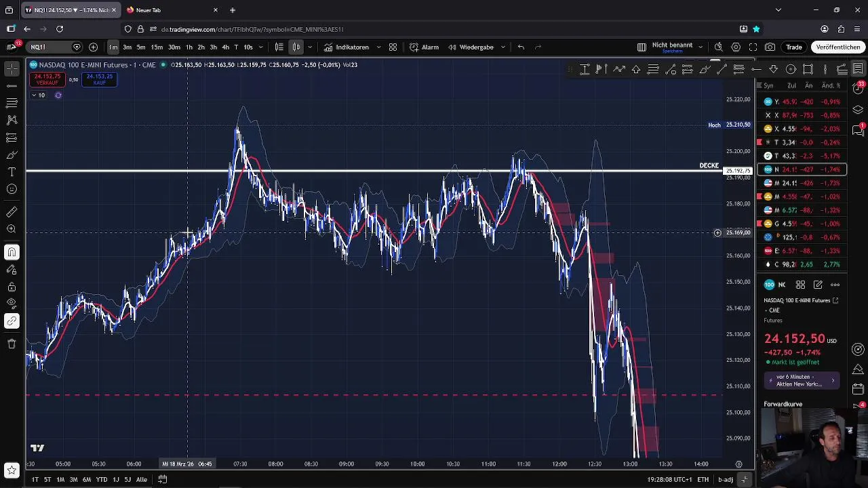
Task: Click the KAUF buy price button
Action: point(100,79)
